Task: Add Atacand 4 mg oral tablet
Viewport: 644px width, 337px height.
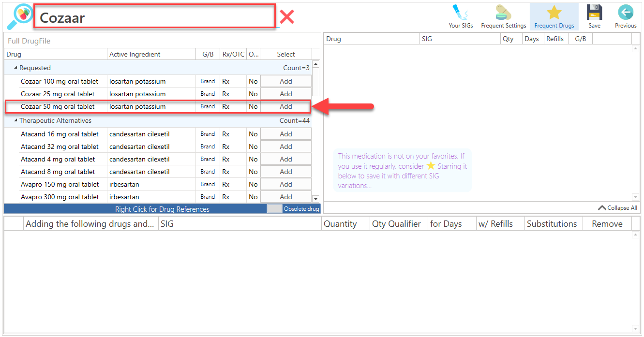Action: [x=286, y=159]
